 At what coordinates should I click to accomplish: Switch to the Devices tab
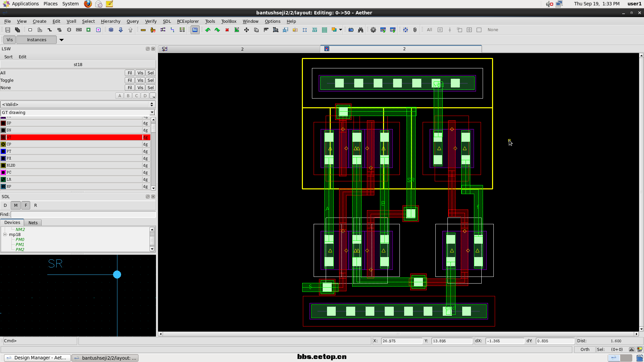tap(12, 223)
